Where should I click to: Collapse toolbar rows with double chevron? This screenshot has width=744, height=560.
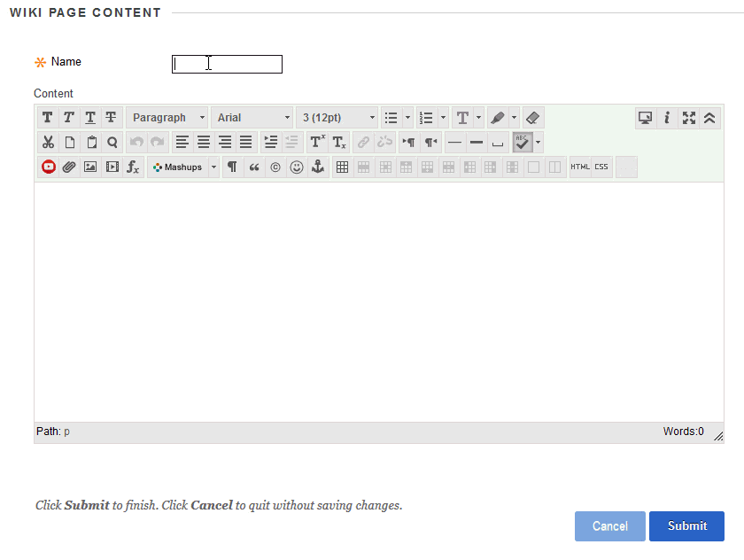pos(709,117)
